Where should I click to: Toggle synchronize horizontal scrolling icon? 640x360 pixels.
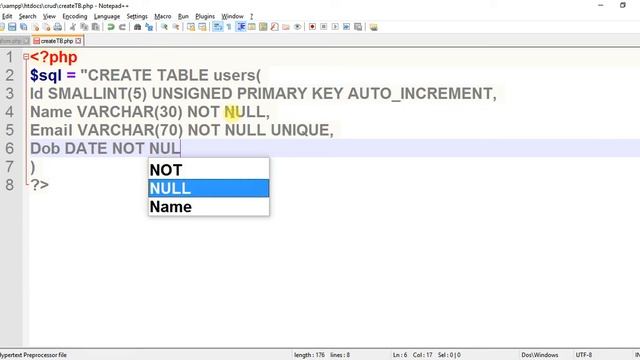pyautogui.click(x=202, y=27)
